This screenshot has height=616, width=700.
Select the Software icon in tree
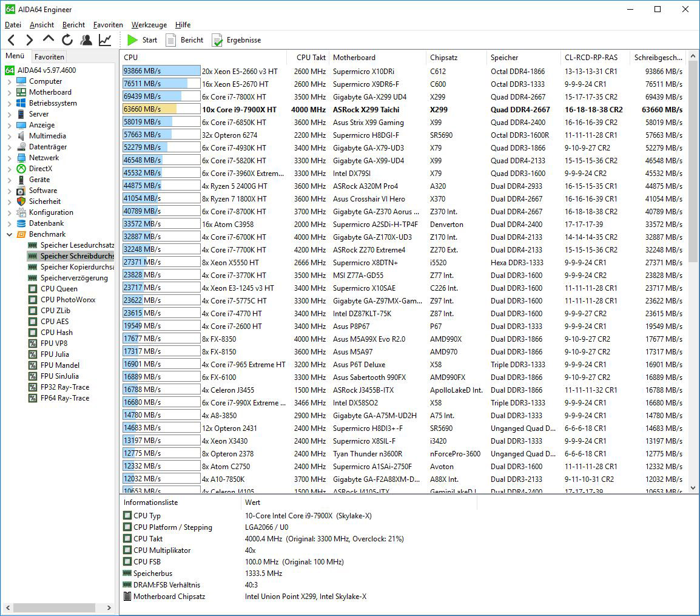[21, 191]
